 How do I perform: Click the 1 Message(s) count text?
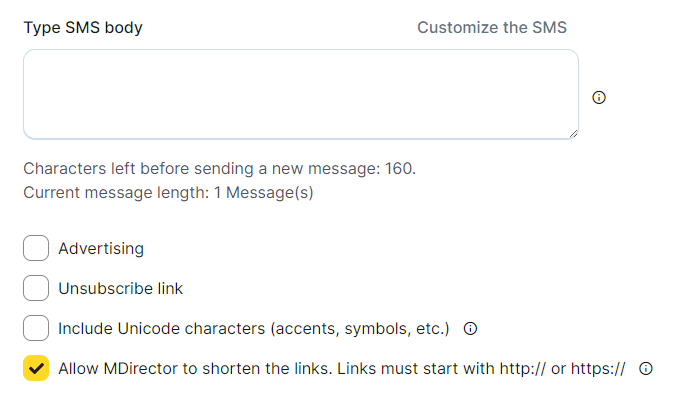coord(263,192)
